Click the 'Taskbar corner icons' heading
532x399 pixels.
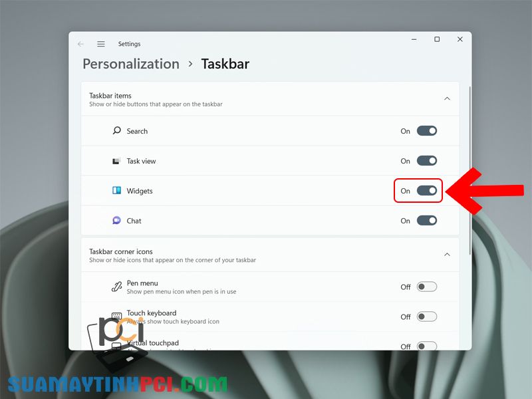(121, 251)
